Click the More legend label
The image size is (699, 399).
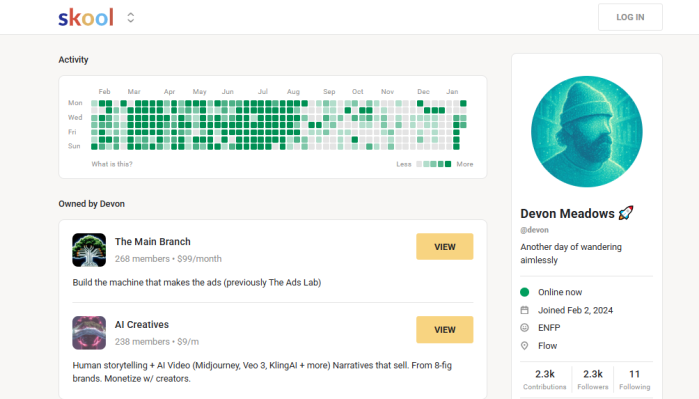[465, 164]
